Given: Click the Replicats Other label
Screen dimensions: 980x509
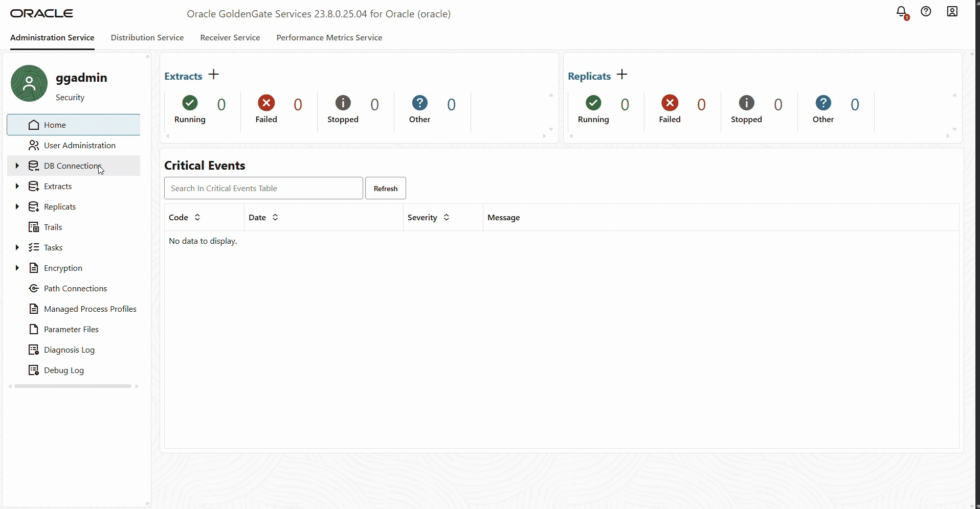Looking at the screenshot, I should [x=823, y=120].
